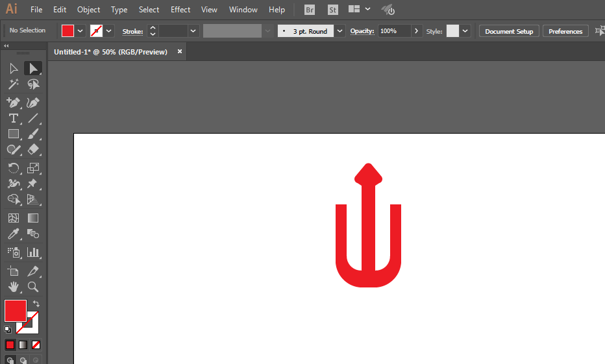Collapse the tools panel double-arrow

(6, 45)
